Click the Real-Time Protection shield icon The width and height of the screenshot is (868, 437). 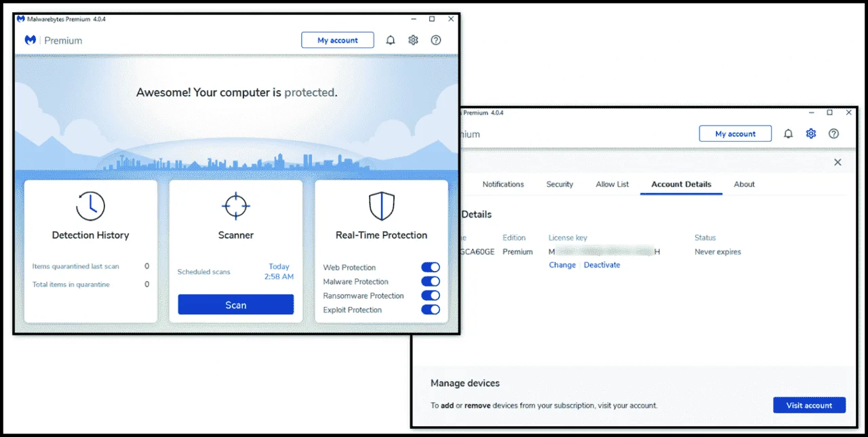pyautogui.click(x=382, y=206)
